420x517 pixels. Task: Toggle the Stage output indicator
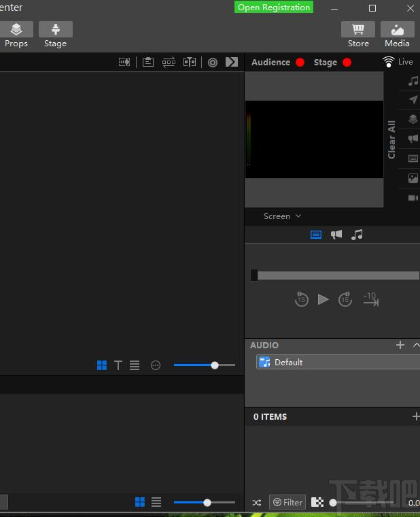347,63
